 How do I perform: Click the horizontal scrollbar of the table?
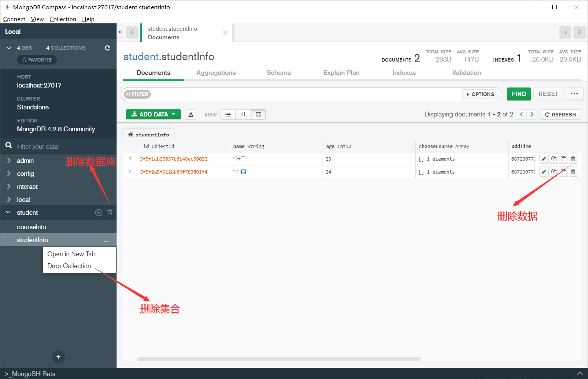(x=279, y=359)
